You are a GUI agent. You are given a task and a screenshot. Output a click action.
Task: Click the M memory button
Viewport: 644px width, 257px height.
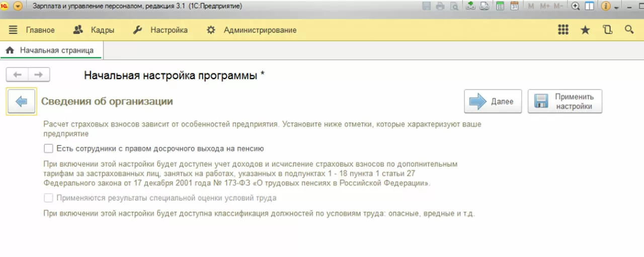point(531,7)
